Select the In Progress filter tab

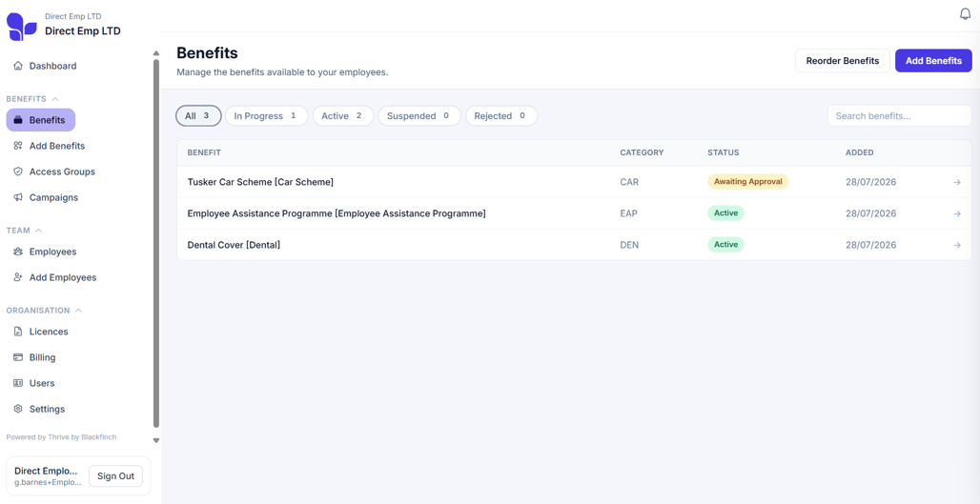[266, 116]
